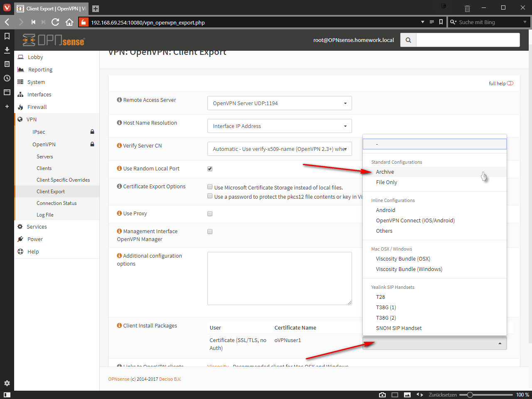Open search field history dropdown arrow
Image resolution: width=532 pixels, height=399 pixels.
click(x=525, y=22)
